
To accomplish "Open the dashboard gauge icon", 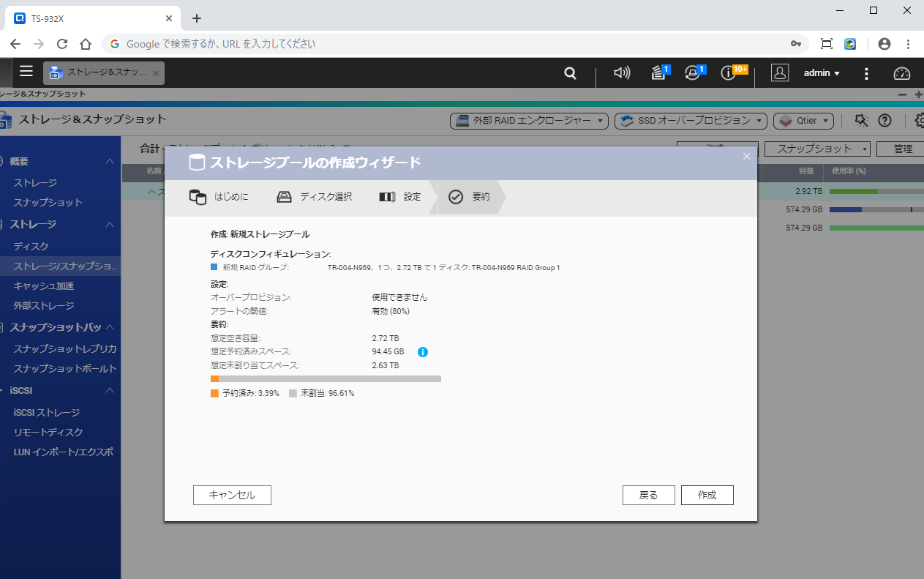I will (902, 73).
